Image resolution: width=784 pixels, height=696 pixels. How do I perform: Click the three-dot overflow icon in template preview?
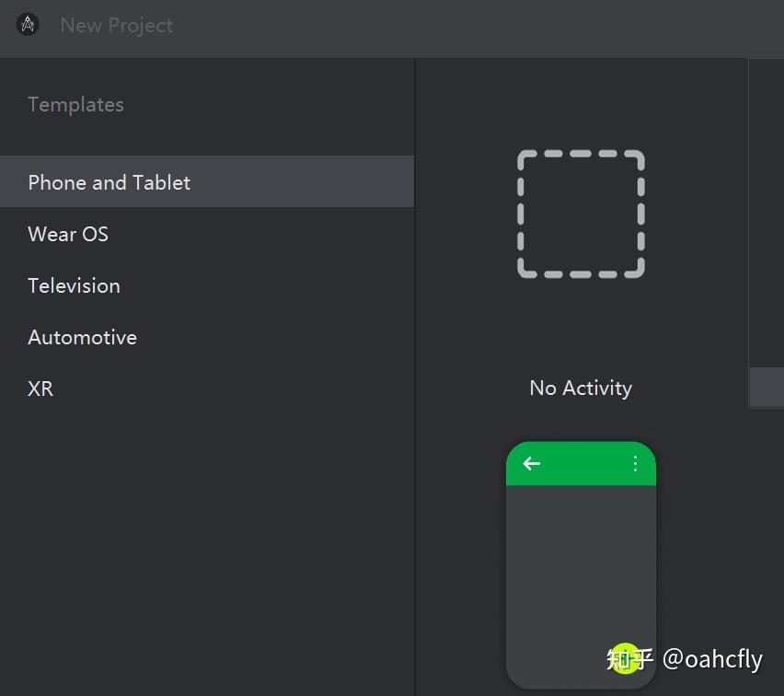tap(635, 463)
